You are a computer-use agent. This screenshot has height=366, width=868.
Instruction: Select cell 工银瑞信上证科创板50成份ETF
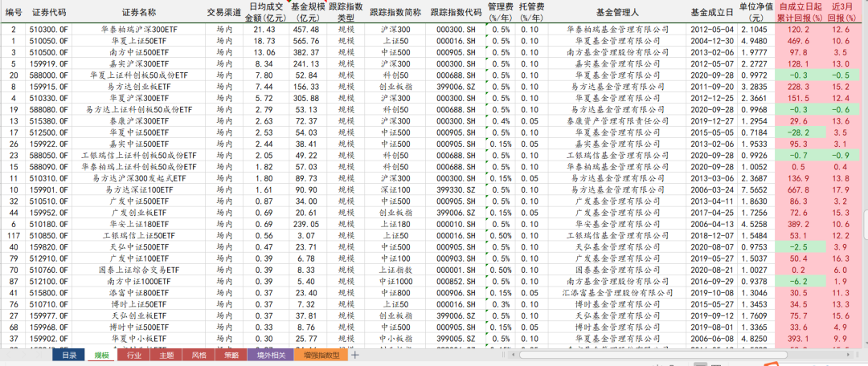(x=138, y=156)
